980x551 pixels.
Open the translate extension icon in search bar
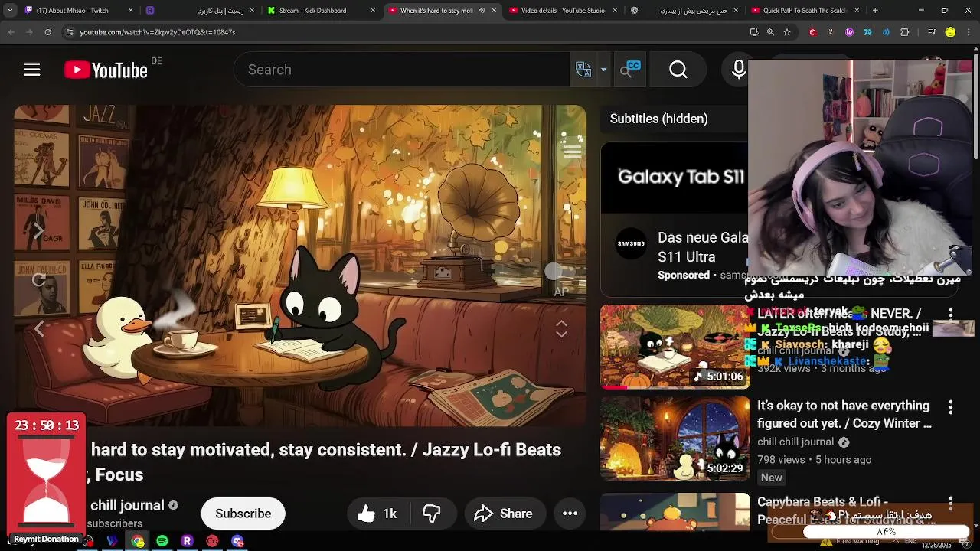coord(583,70)
